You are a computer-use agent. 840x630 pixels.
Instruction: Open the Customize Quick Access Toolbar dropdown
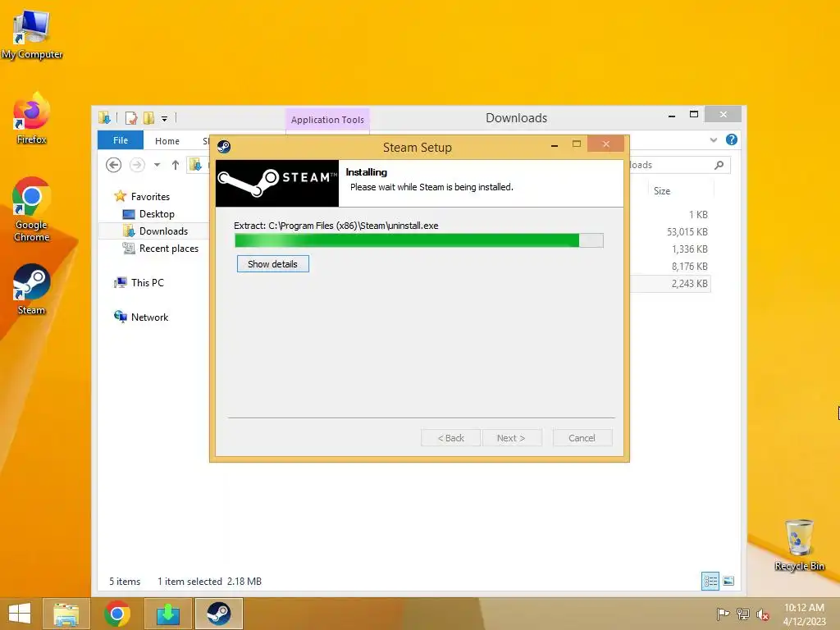tap(164, 118)
